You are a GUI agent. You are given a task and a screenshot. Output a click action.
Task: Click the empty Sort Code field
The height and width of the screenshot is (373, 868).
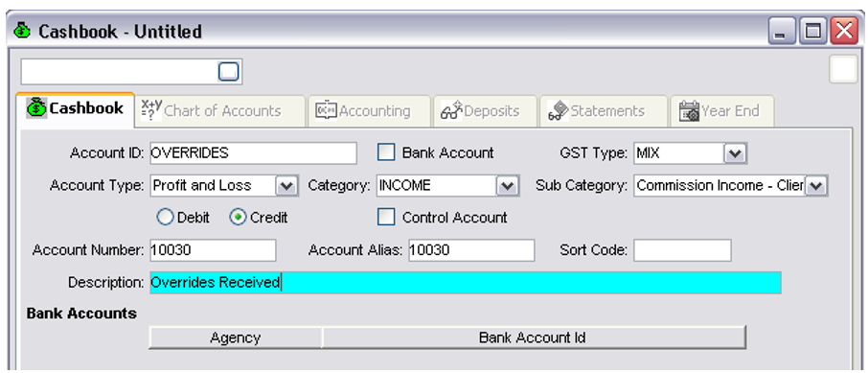682,250
